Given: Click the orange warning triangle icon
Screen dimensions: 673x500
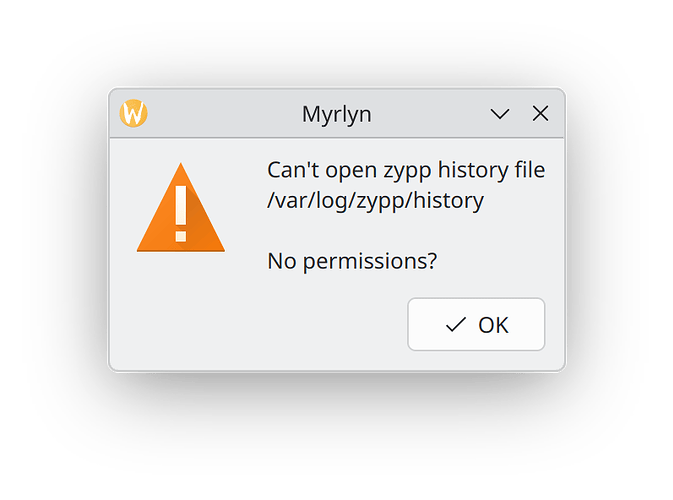Looking at the screenshot, I should tap(181, 208).
